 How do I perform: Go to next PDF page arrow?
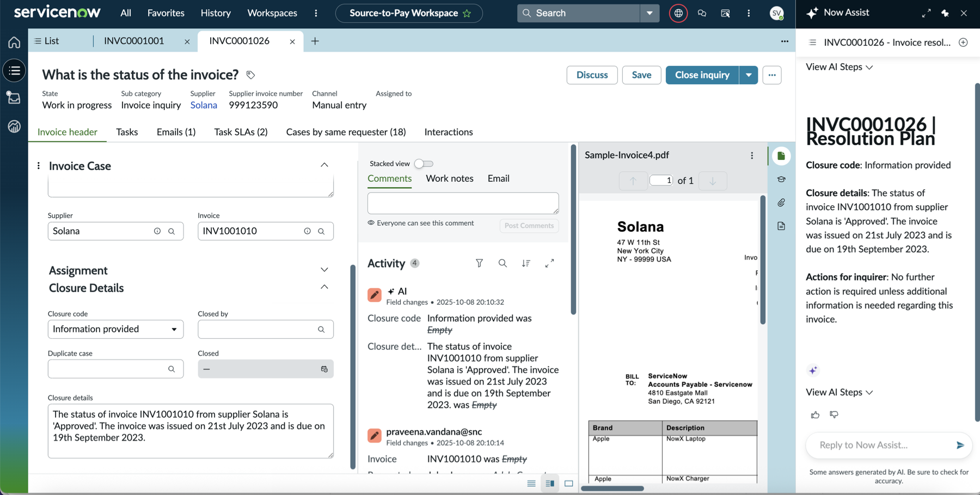click(x=712, y=181)
